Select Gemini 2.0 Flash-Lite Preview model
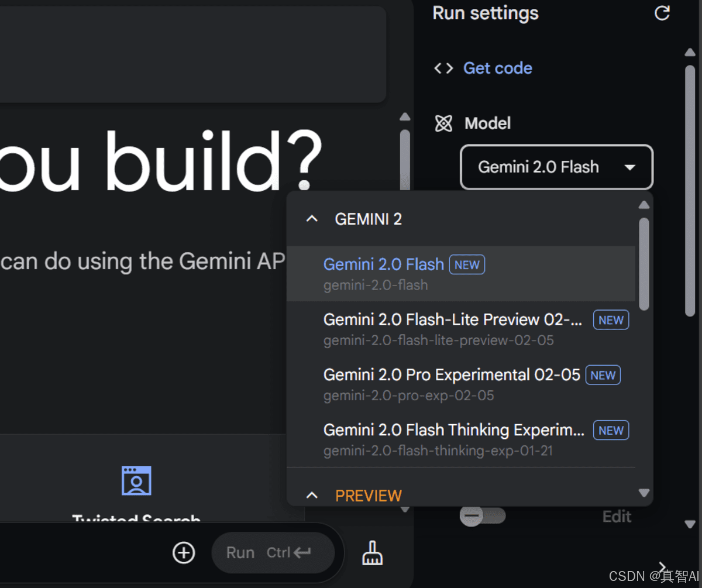Screen dimensions: 702x588 [x=451, y=329]
